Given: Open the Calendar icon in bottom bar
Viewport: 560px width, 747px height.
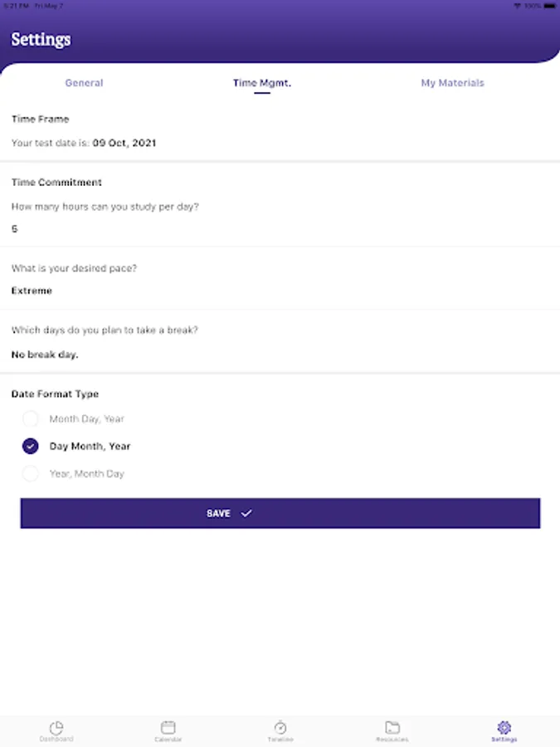Looking at the screenshot, I should click(168, 727).
